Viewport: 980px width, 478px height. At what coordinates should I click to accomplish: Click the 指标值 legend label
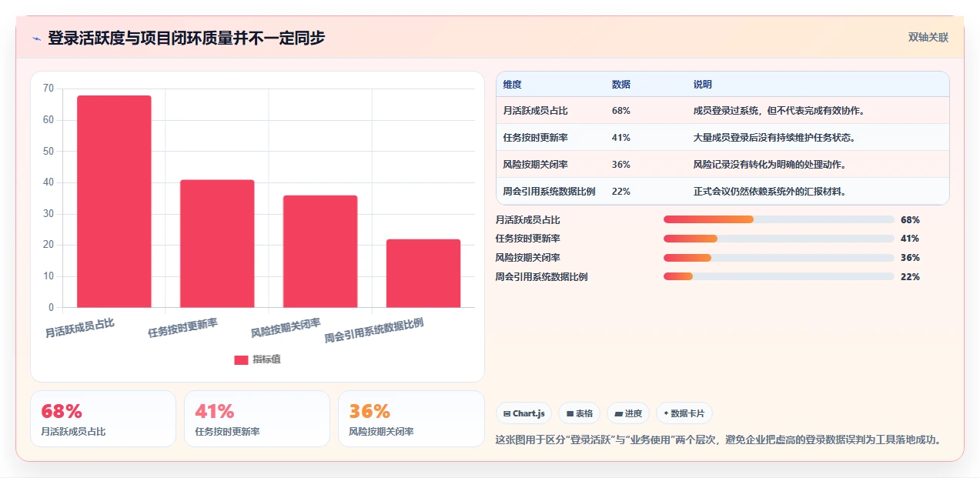266,359
